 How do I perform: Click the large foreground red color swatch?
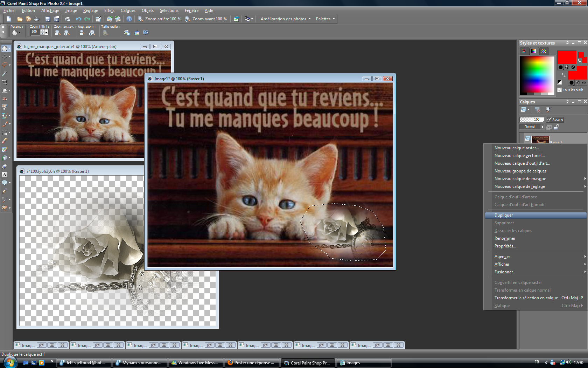click(x=567, y=57)
